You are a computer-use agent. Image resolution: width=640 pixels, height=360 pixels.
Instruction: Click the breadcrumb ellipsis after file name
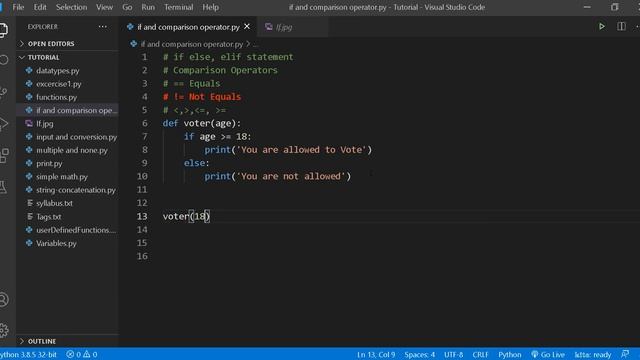point(255,44)
